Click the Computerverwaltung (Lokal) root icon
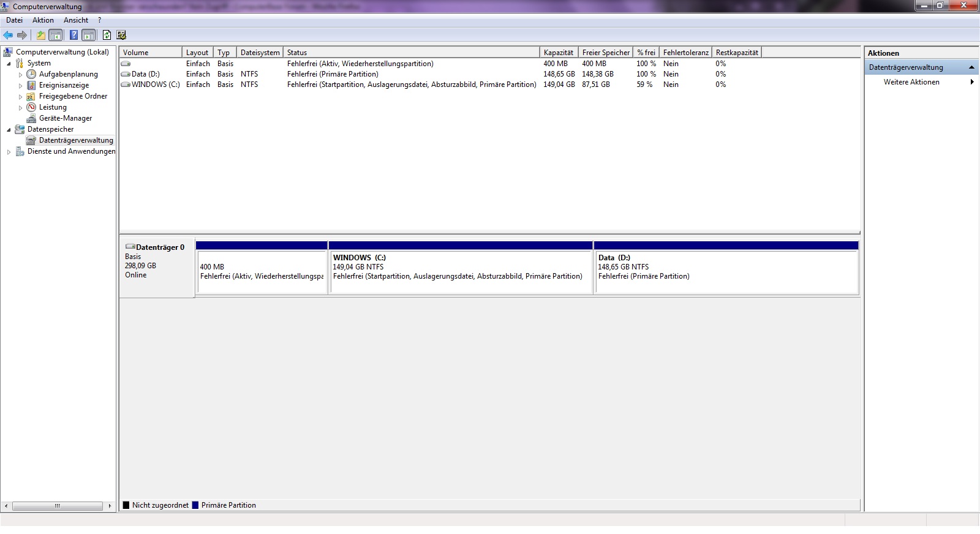Screen dimensions: 980x534 8,52
